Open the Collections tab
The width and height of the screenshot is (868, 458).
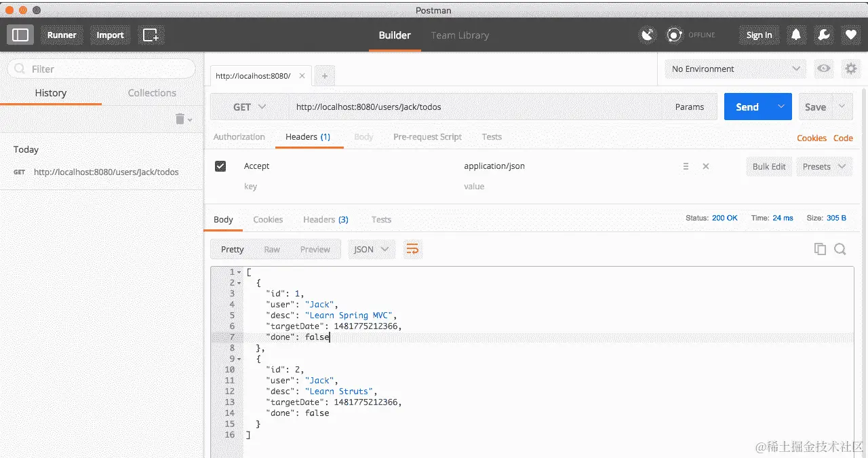(x=152, y=93)
